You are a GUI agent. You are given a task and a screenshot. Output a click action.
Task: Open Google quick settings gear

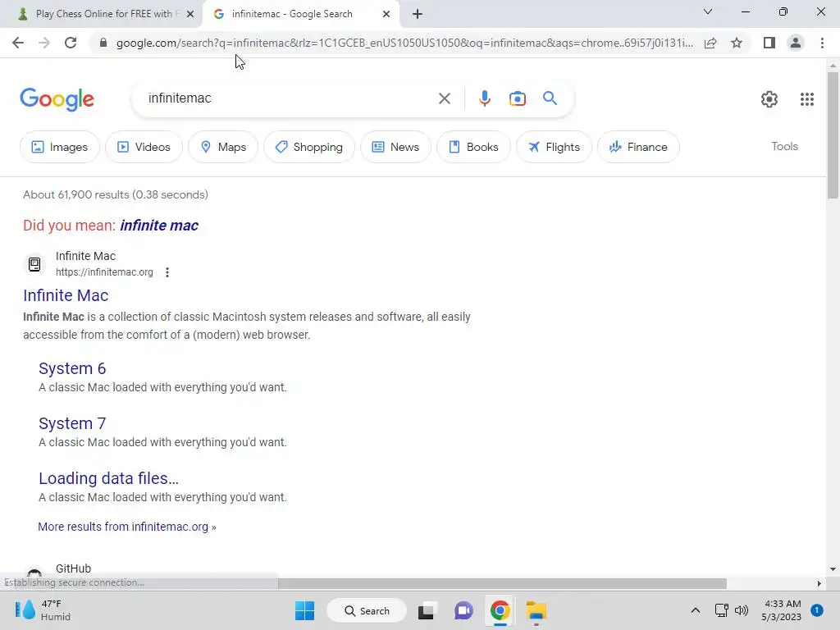coord(769,98)
